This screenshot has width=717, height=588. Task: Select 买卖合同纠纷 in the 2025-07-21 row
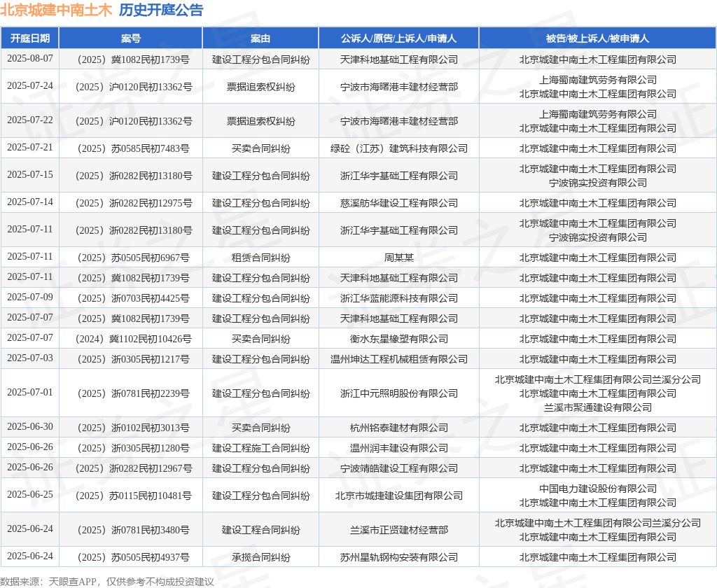(x=260, y=148)
